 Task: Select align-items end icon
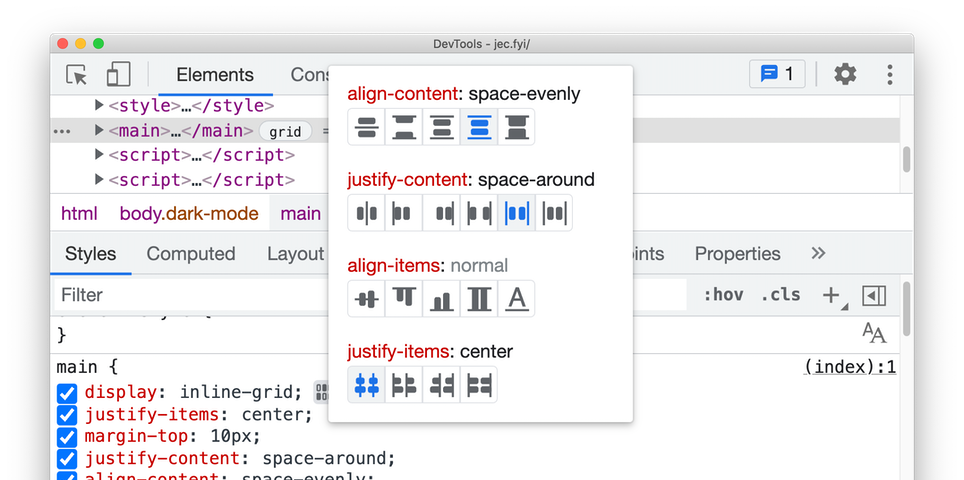pos(441,299)
